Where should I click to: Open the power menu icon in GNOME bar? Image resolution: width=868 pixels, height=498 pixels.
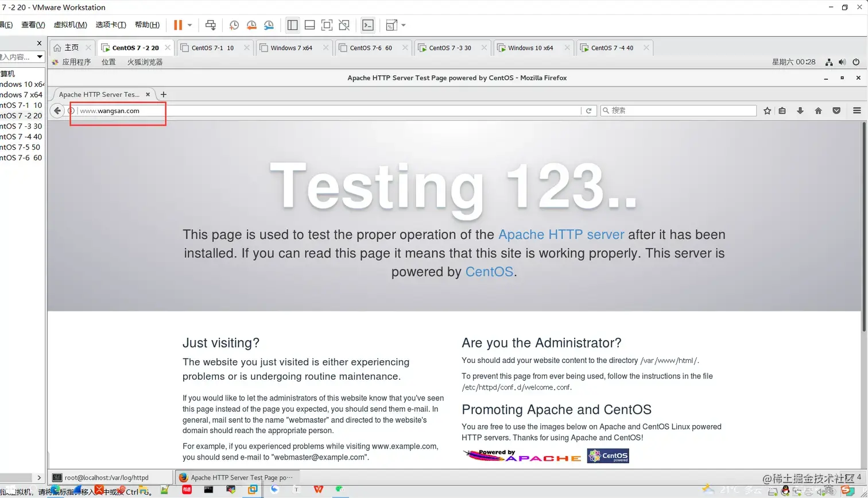[856, 62]
